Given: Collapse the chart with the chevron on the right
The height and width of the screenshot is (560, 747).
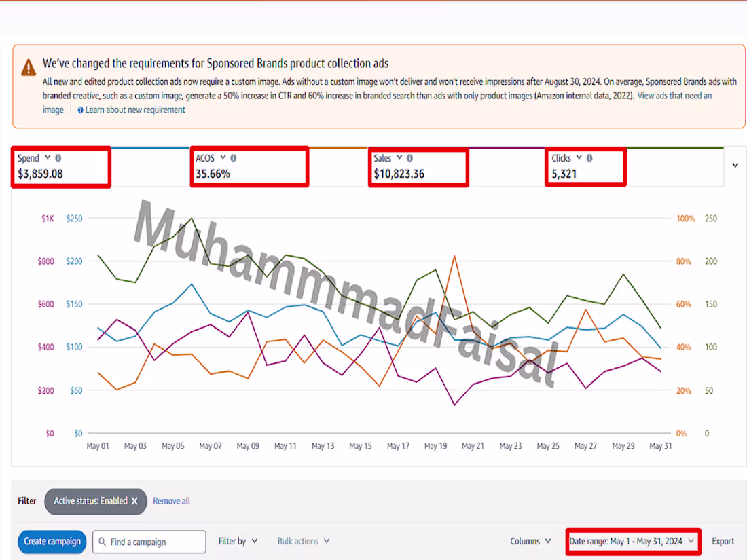Looking at the screenshot, I should (735, 165).
